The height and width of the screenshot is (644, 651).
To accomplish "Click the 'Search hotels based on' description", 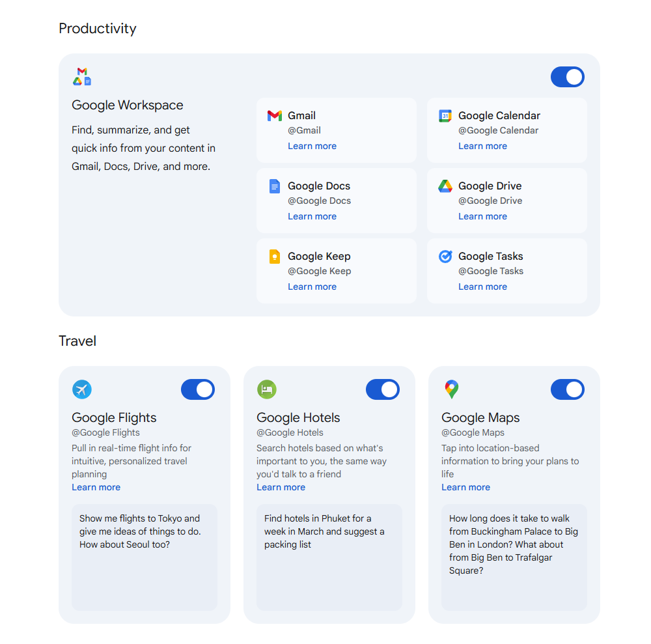I will pyautogui.click(x=322, y=461).
